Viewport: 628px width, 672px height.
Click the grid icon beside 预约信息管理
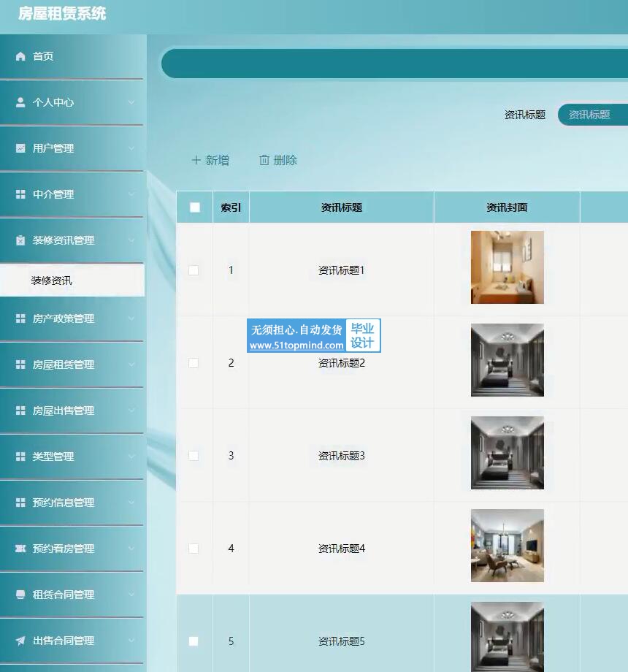pyautogui.click(x=20, y=503)
